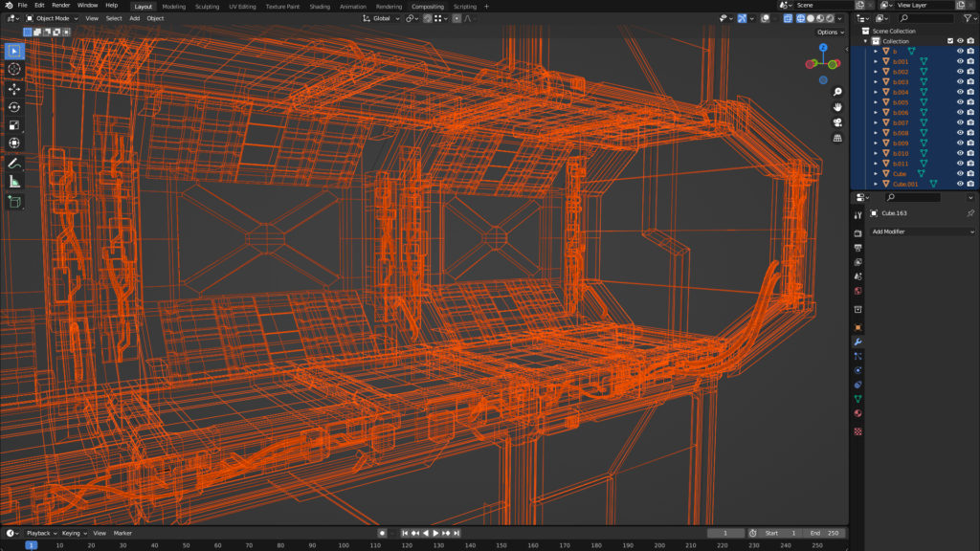Switch viewport to perspective/orthographic grid icon
980x551 pixels.
837,138
